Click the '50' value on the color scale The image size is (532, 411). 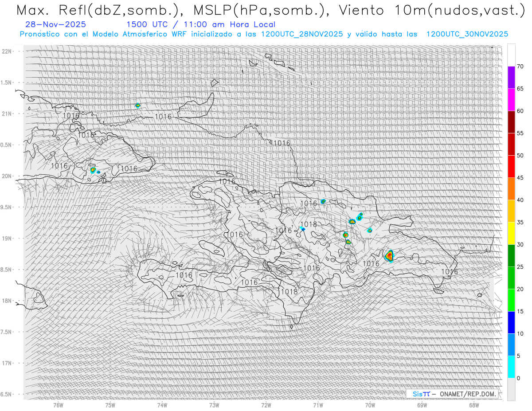(x=520, y=156)
